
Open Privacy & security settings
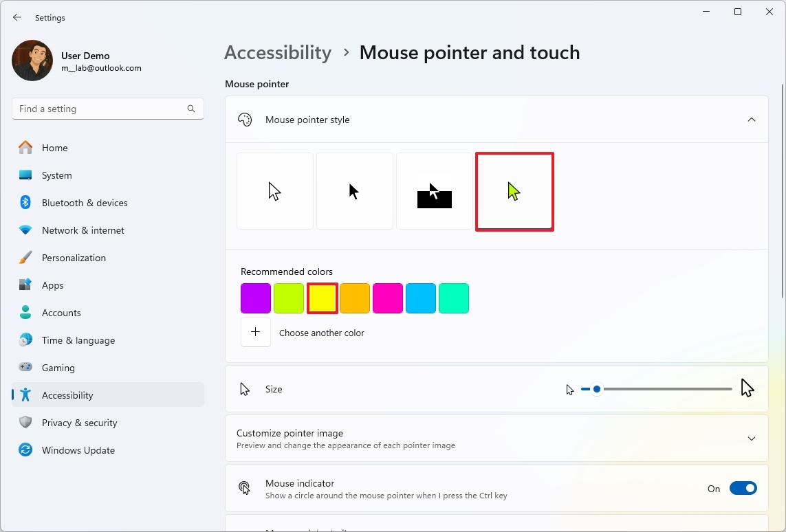(79, 423)
